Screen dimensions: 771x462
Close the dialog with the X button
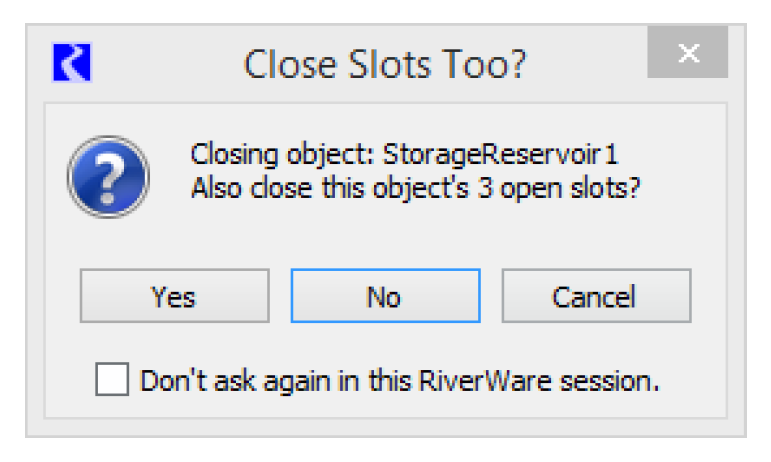pos(687,53)
